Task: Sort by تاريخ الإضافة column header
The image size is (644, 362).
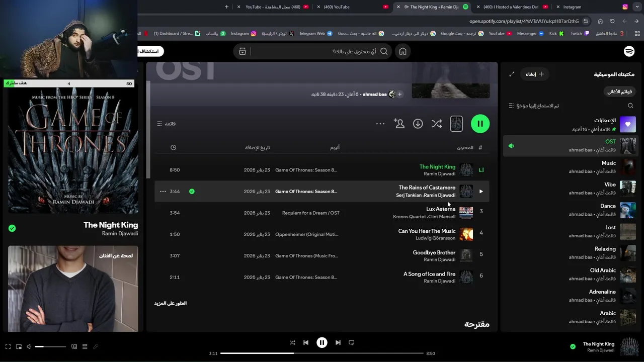Action: point(258,147)
